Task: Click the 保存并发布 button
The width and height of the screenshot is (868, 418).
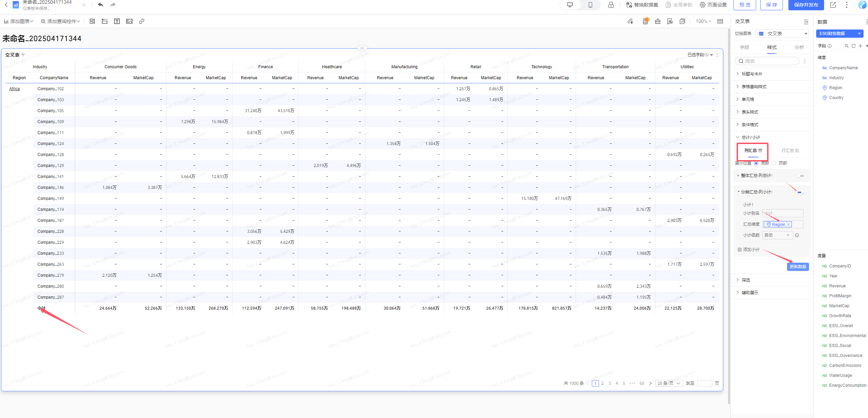Action: coord(806,5)
